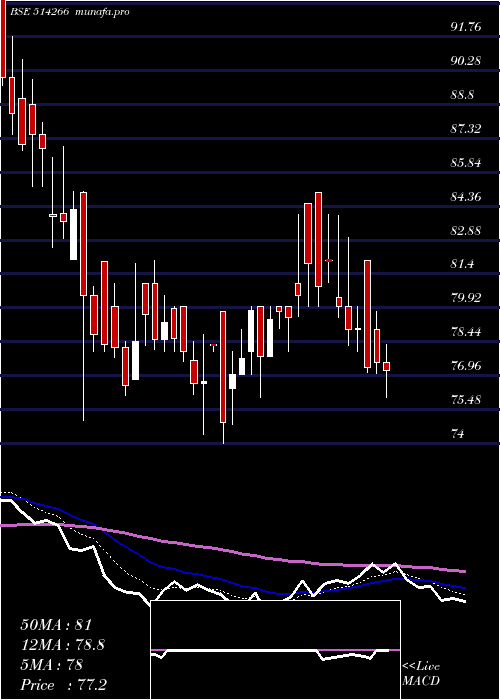Click the last red candlestick on the chart
Viewport: 500px width, 700px height.
coord(387,367)
